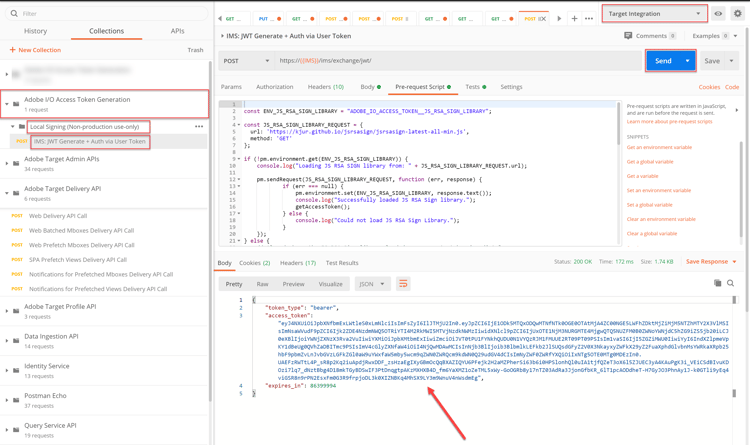
Task: Expand the Adobe Target Admin APIs collection
Action: click(x=7, y=163)
